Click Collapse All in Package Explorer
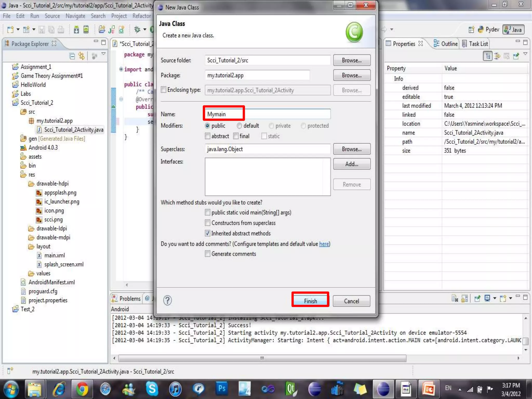The image size is (532, 399). 72,56
